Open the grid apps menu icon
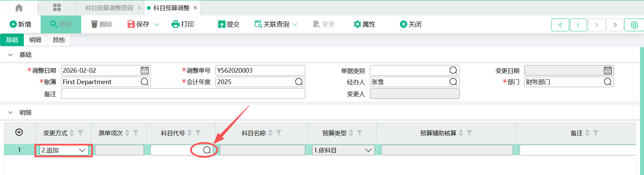Image resolution: width=644 pixels, height=175 pixels. 57,8
